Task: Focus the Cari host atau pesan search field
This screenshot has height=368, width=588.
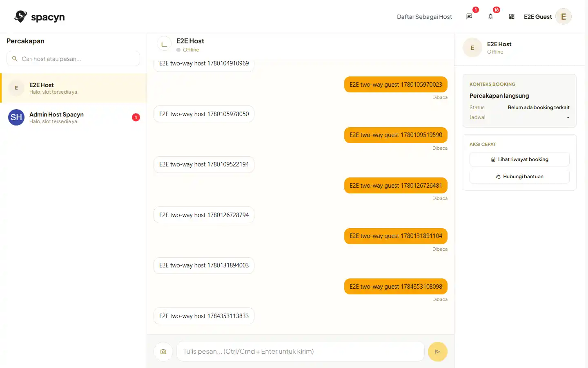Action: (x=73, y=58)
